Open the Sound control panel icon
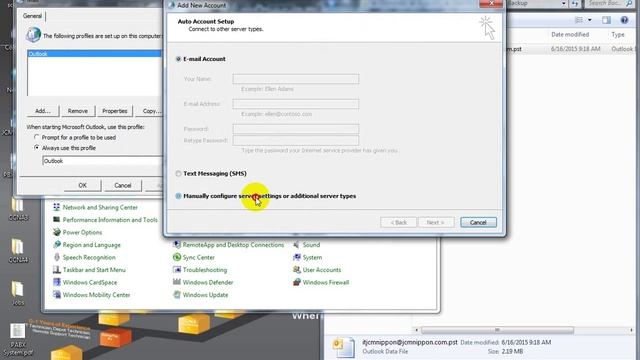640x360 pixels. 297,245
